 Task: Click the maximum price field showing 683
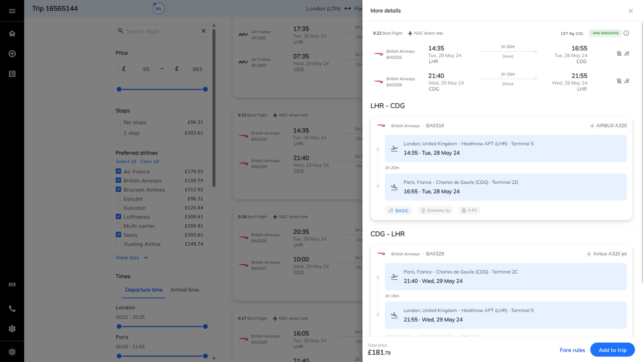[x=189, y=69]
